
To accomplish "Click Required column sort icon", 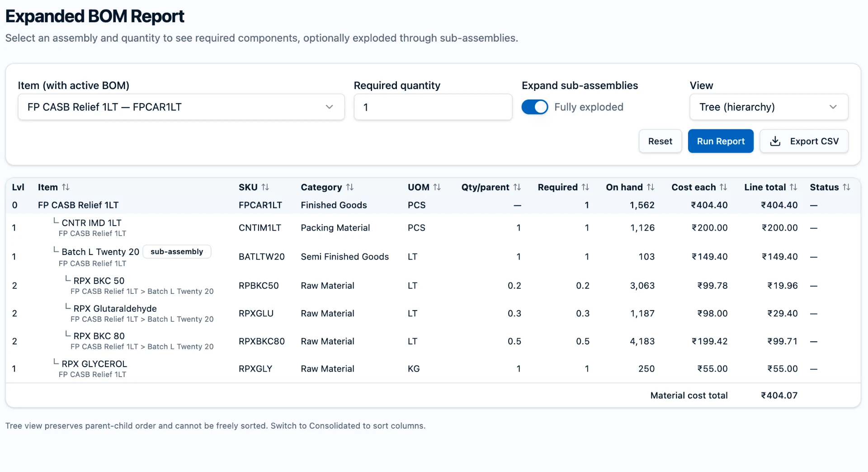I will click(585, 187).
